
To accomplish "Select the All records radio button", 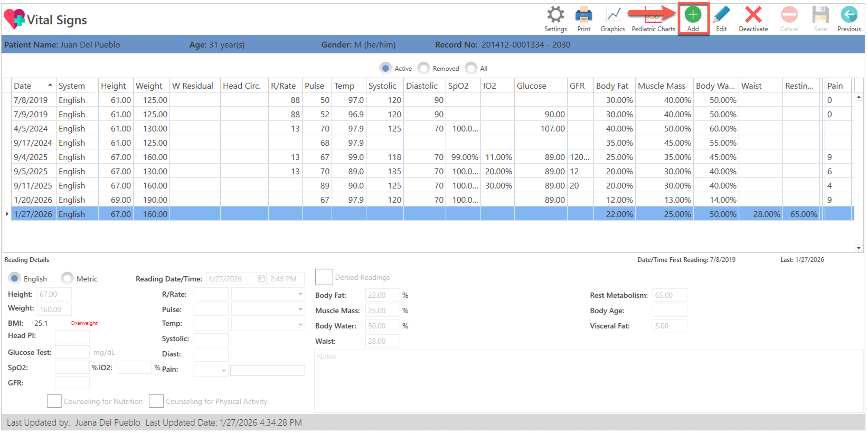I will pos(471,68).
